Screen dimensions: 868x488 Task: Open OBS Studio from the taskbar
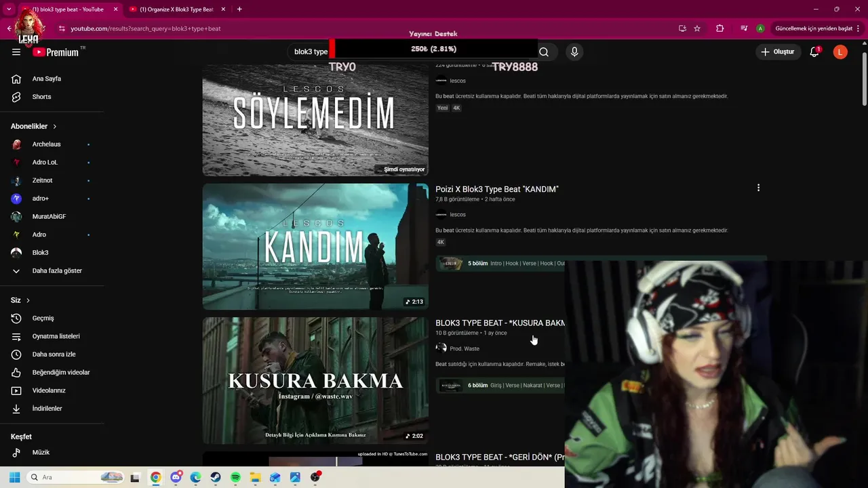315,477
